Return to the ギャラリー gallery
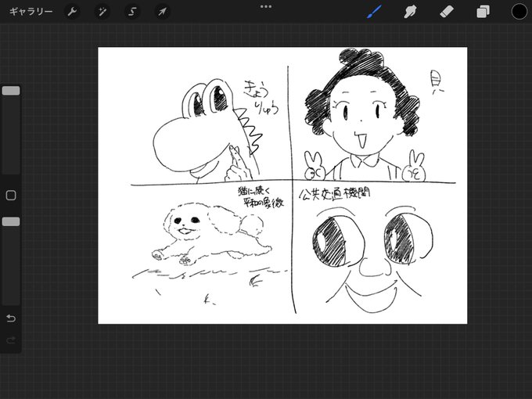 pos(31,12)
